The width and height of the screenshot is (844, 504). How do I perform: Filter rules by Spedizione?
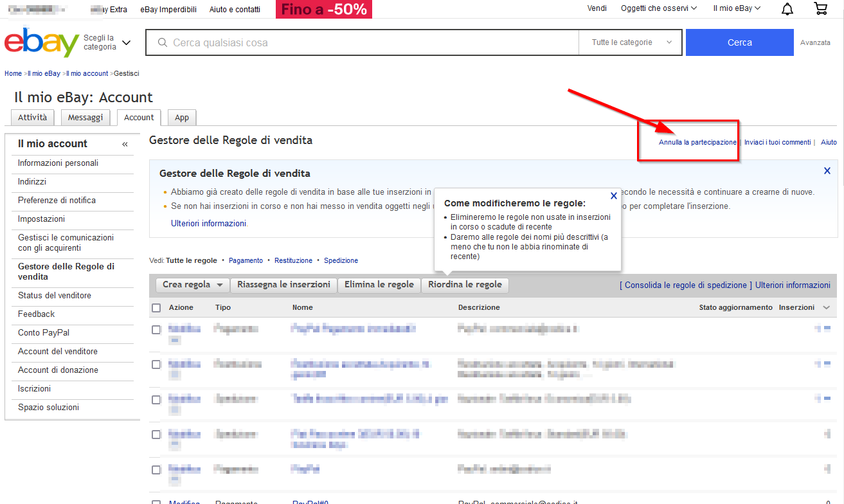coord(341,260)
